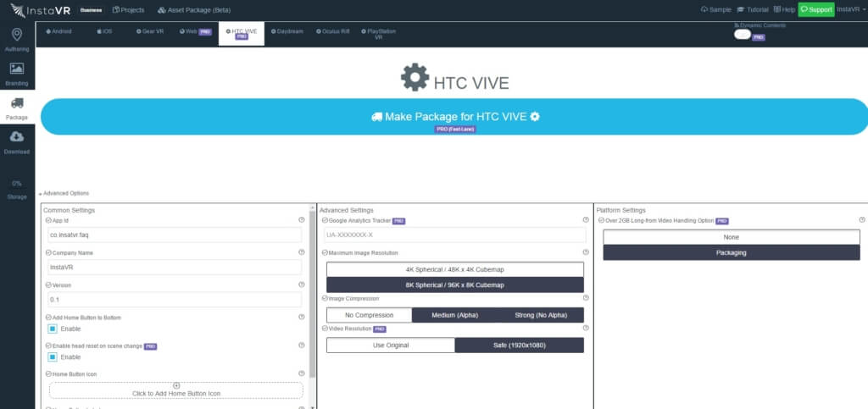The height and width of the screenshot is (409, 868).
Task: Collapse the Advanced Options section
Action: point(64,193)
